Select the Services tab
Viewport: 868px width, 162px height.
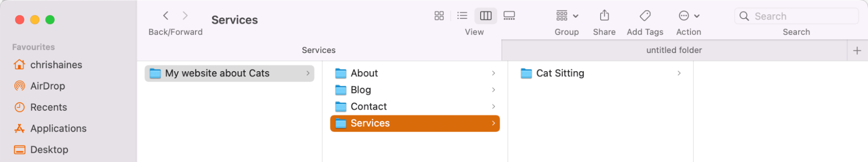pyautogui.click(x=319, y=50)
